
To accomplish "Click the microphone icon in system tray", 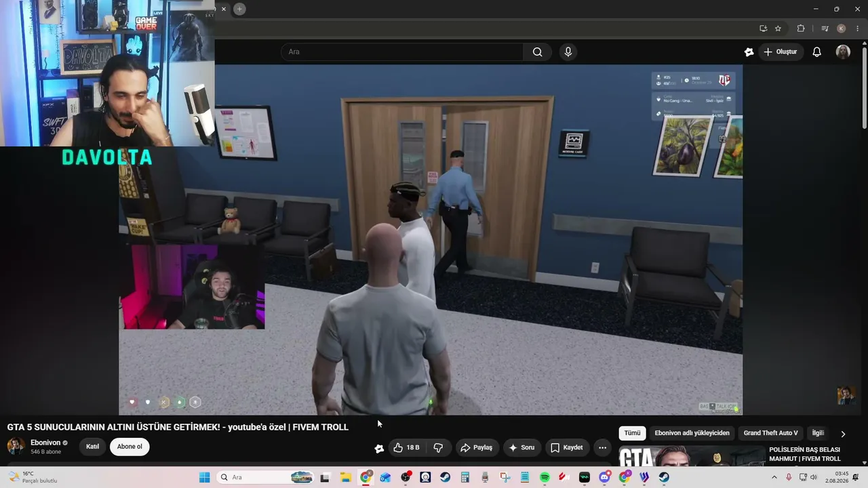I will point(788,477).
